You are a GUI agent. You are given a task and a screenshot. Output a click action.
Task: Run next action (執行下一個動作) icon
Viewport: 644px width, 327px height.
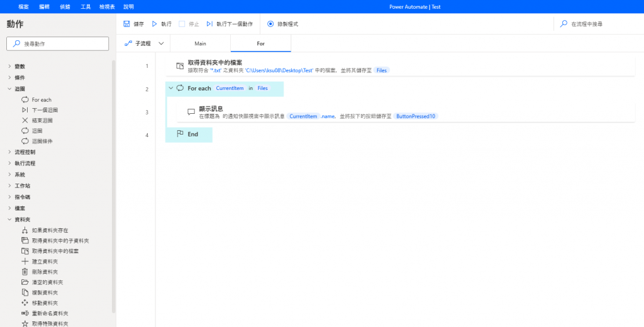[x=210, y=24]
